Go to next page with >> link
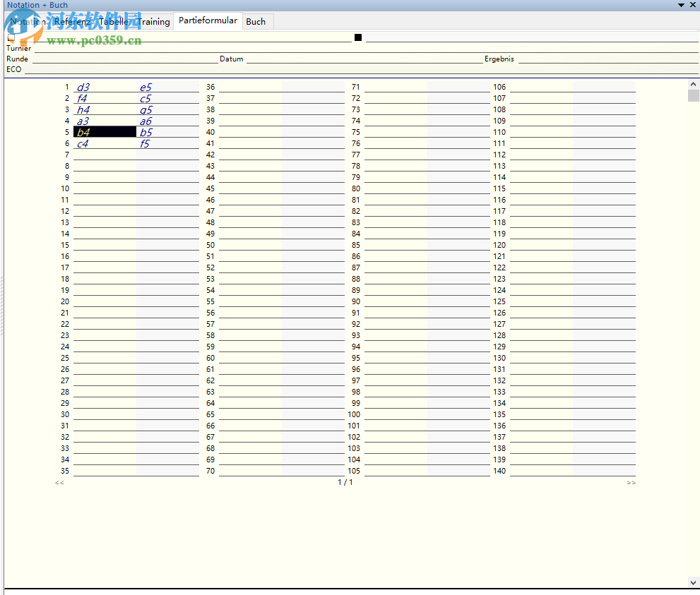Viewport: 700px width, 595px height. 631,483
